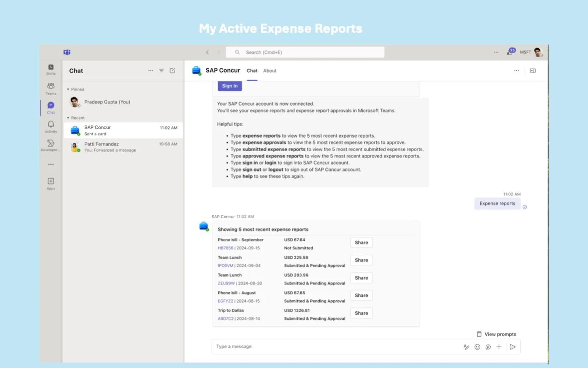Open the sticker or loop components icon
The image size is (588, 368).
click(x=488, y=347)
